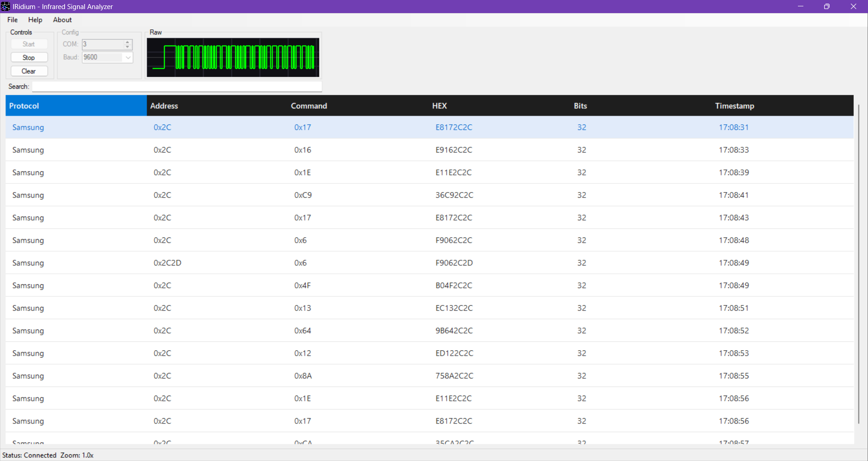Sort by the Protocol column header
Viewport: 868px width, 461px height.
coord(76,106)
